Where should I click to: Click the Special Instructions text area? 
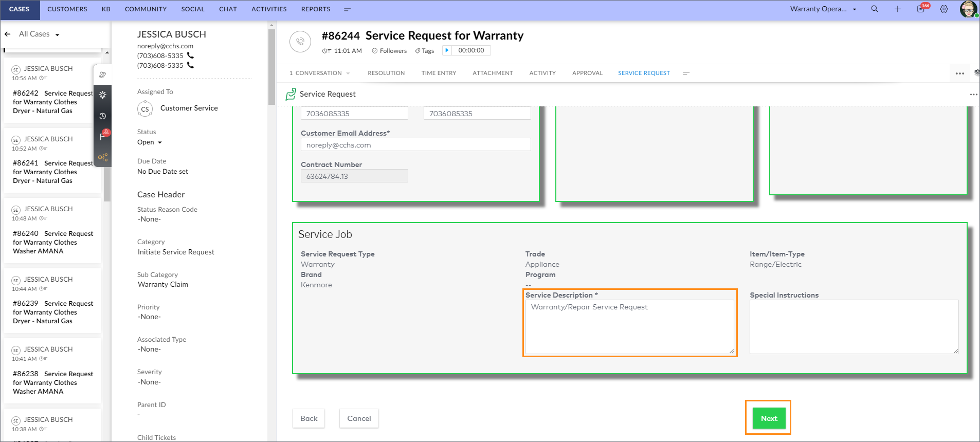pyautogui.click(x=854, y=327)
